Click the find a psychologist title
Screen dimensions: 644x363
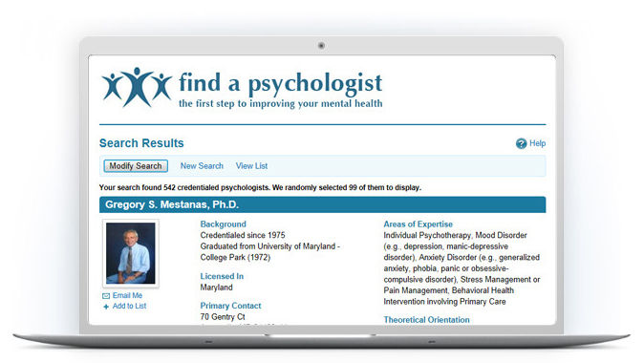click(x=281, y=83)
